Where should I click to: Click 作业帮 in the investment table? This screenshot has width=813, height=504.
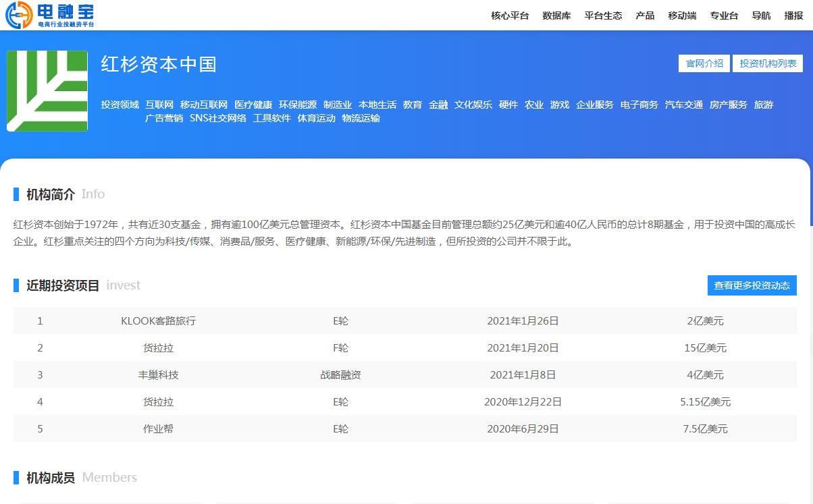(x=159, y=428)
